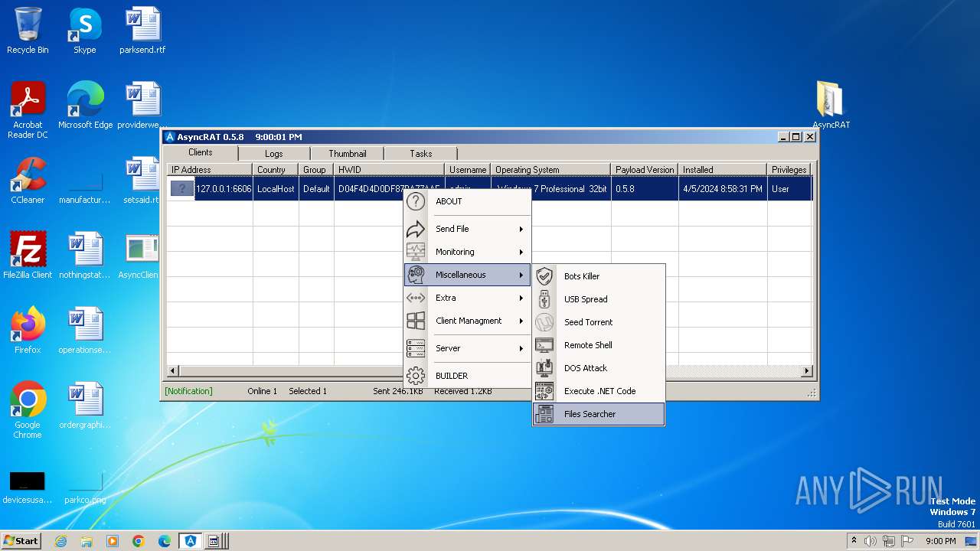The height and width of the screenshot is (551, 980).
Task: Open Microsoft Edge desktop shortcut
Action: [85, 106]
